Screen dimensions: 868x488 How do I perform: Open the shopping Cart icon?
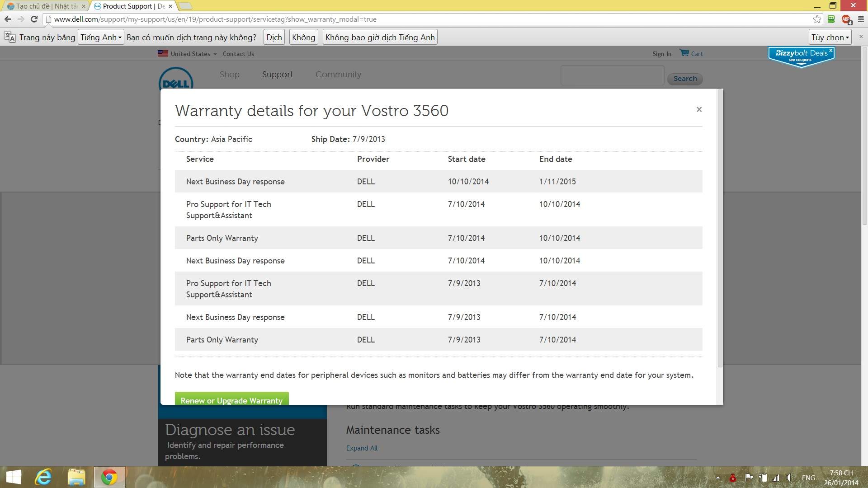pos(684,53)
